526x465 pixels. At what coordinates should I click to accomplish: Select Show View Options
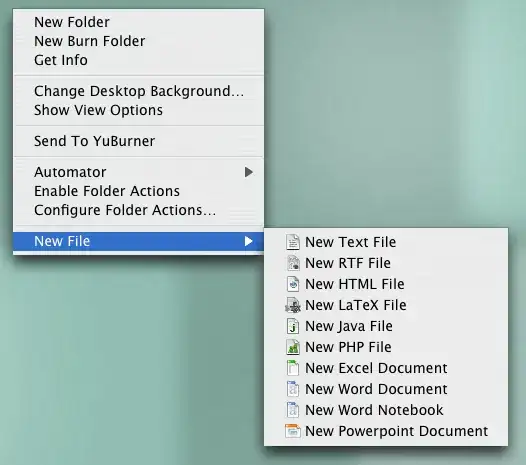(x=139, y=110)
